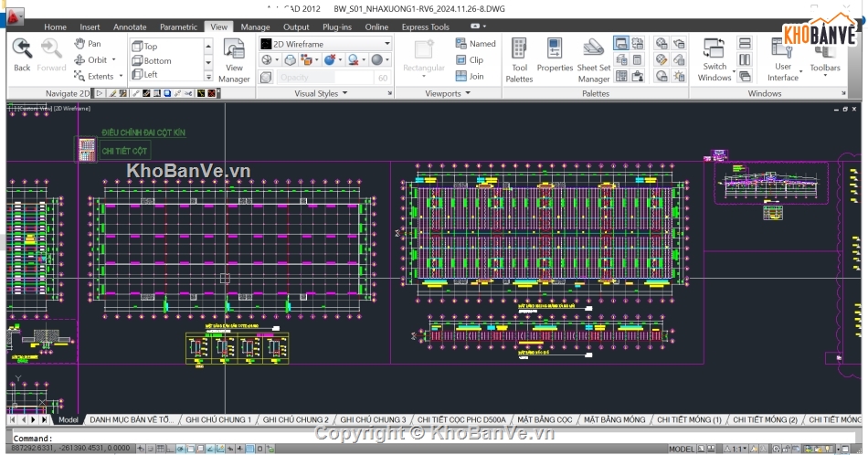The width and height of the screenshot is (868, 455).
Task: Cascade open windows
Action: pyautogui.click(x=745, y=76)
